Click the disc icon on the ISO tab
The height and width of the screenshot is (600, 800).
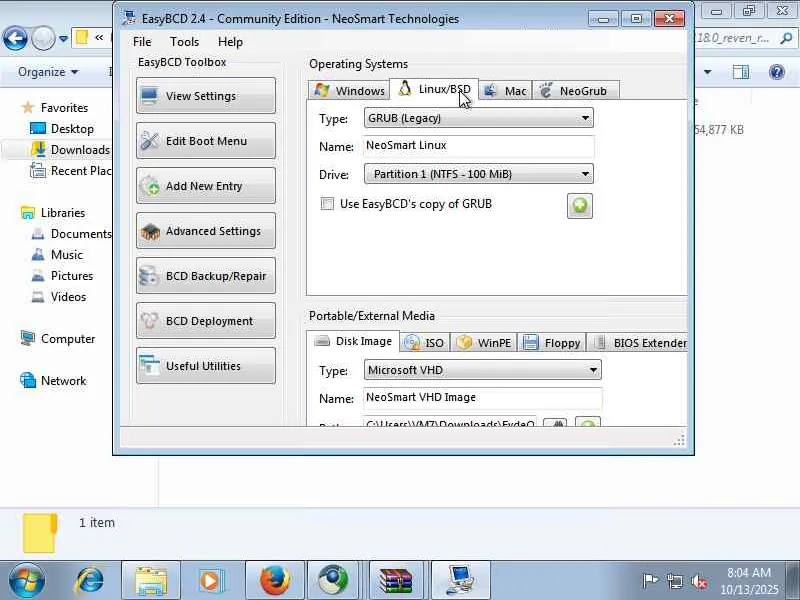click(x=412, y=343)
